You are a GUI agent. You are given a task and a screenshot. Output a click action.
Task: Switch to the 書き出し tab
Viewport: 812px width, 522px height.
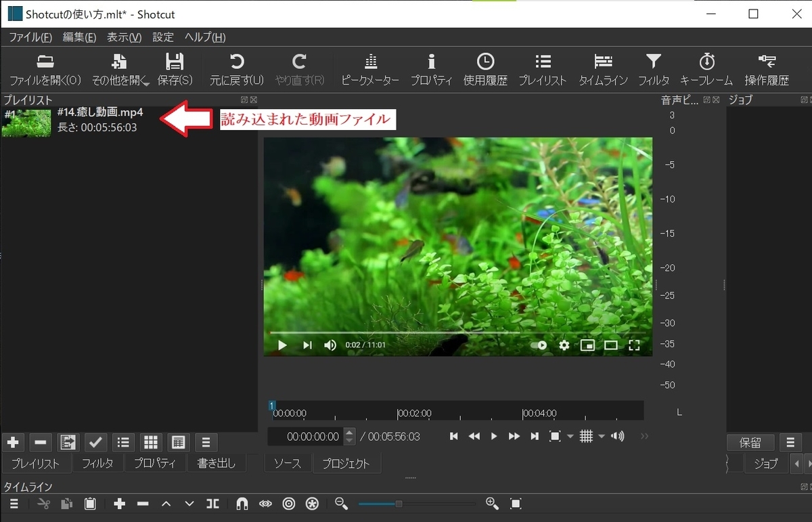pos(217,464)
